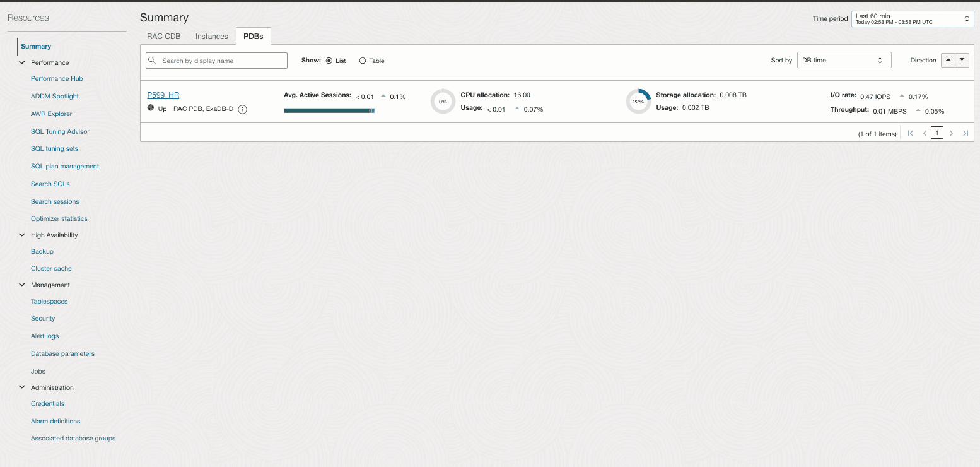Screen dimensions: 980x467
Task: Collapse the Performance section
Action: (22, 62)
